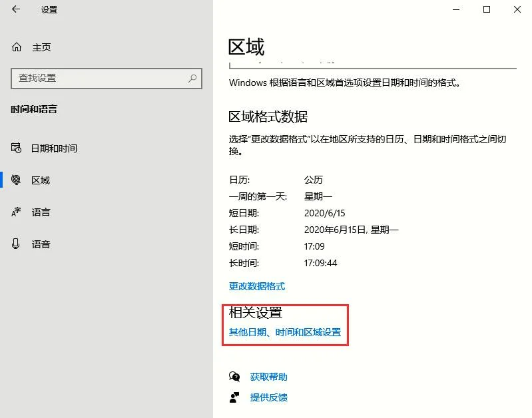Screen dimensions: 532x418
Task: Open 其他日期、时间和区域设置 link
Action: click(x=285, y=332)
